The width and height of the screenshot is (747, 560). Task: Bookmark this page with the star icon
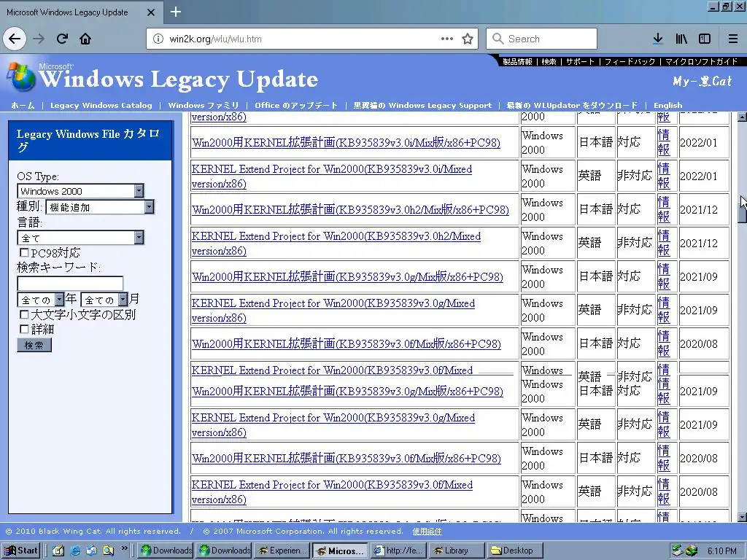(x=468, y=39)
